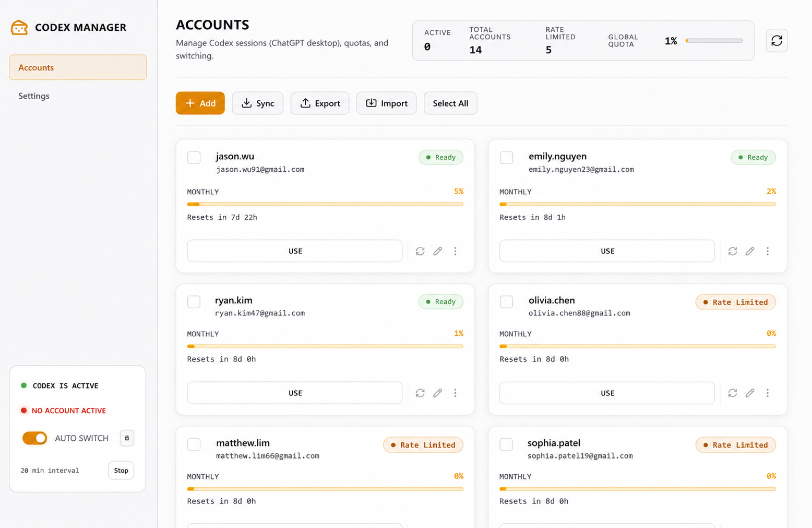Edit the emily.nguyen account
Image resolution: width=812 pixels, height=528 pixels.
(x=750, y=251)
